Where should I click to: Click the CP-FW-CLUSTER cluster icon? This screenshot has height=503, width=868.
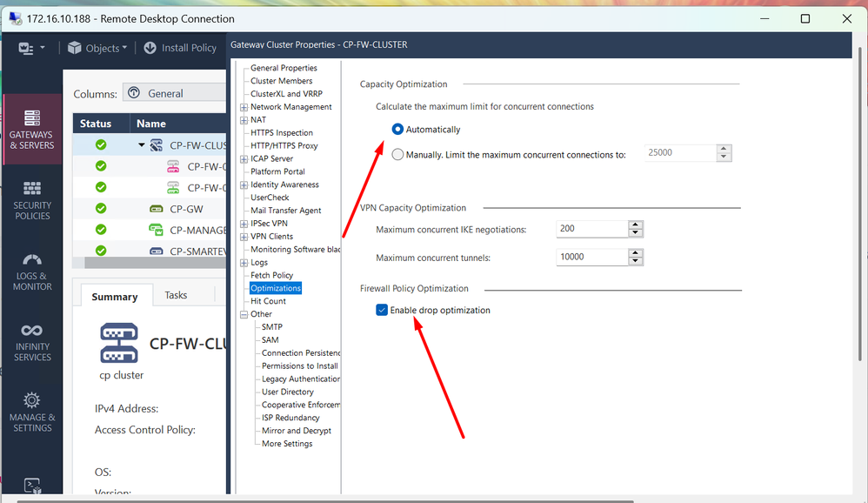pos(157,145)
